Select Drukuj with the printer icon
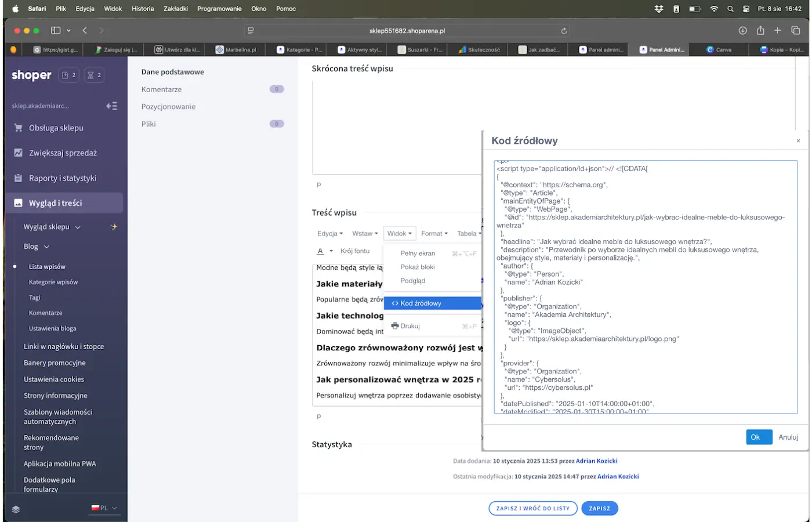Viewport: 812px width, 522px height. (410, 325)
